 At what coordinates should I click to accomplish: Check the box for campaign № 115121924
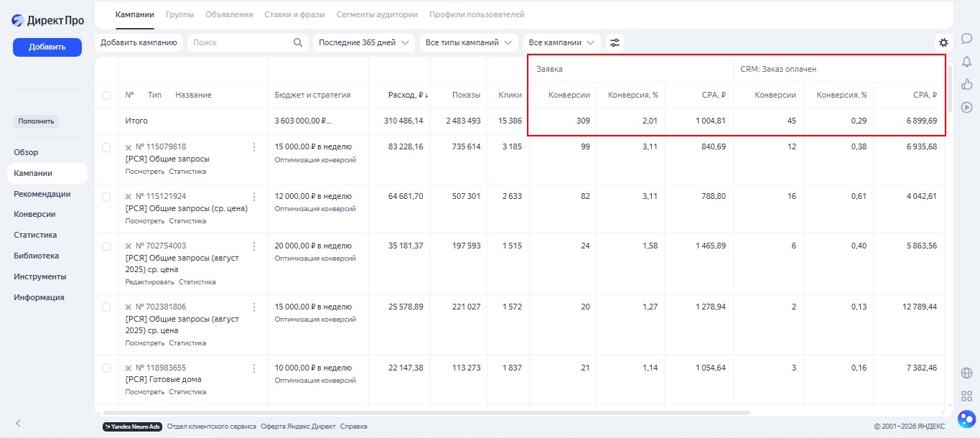(x=106, y=196)
